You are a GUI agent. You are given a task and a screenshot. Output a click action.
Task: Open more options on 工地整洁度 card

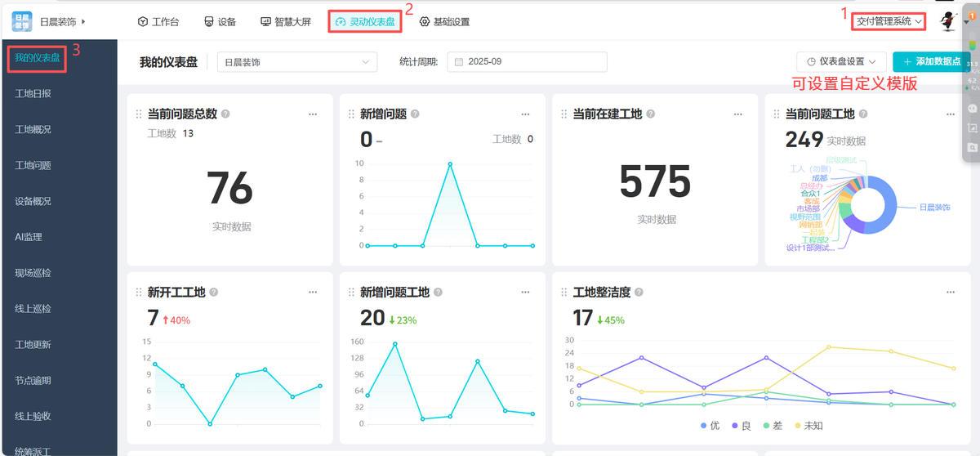point(951,293)
